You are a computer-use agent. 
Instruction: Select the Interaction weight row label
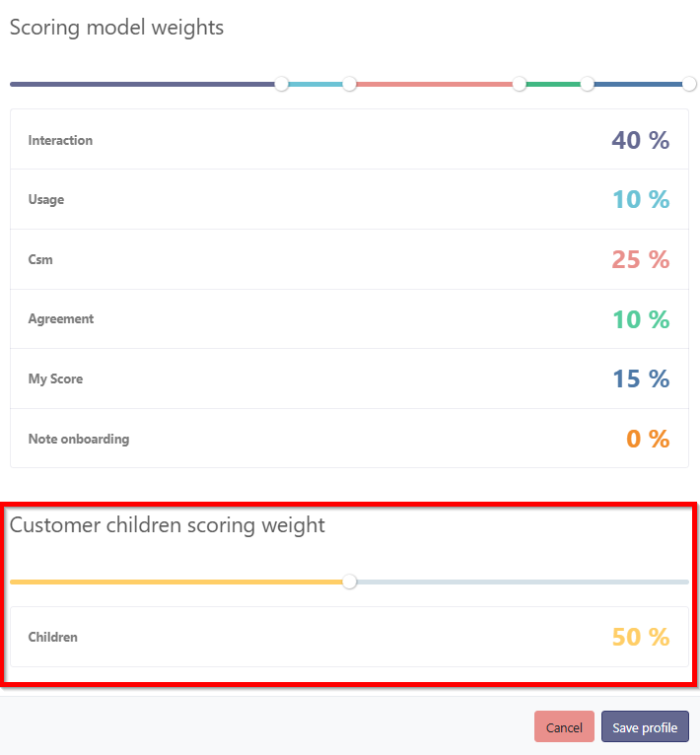click(60, 140)
